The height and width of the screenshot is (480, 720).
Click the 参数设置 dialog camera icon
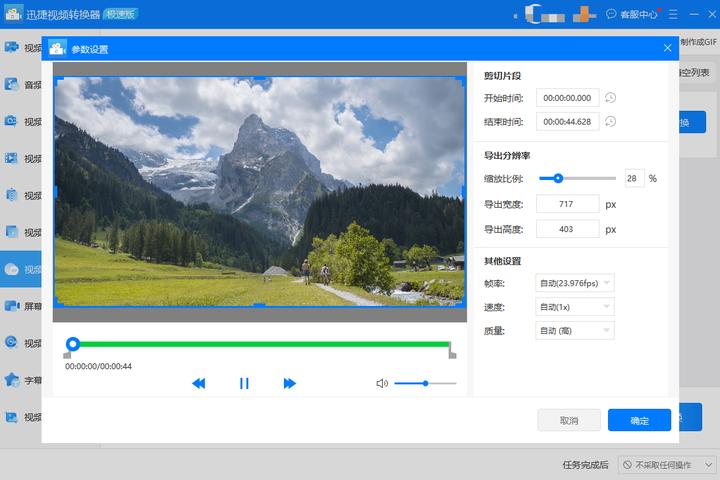coord(57,48)
